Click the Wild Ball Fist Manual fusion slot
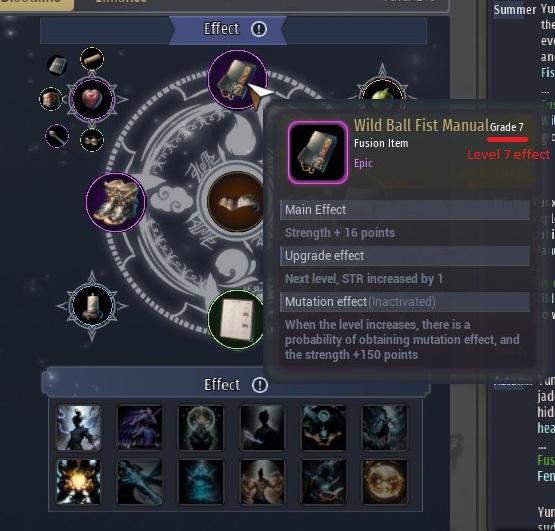Screen dimensions: 555x531 click(238, 80)
